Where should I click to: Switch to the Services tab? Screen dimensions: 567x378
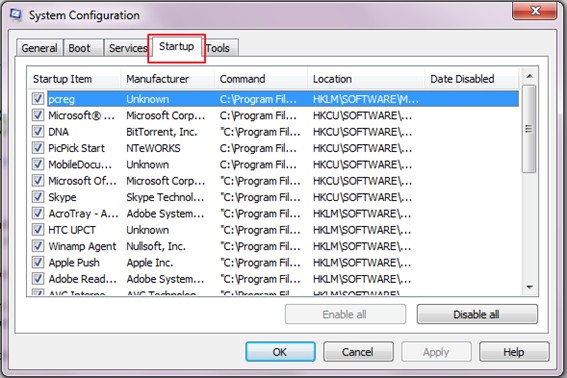(x=127, y=48)
